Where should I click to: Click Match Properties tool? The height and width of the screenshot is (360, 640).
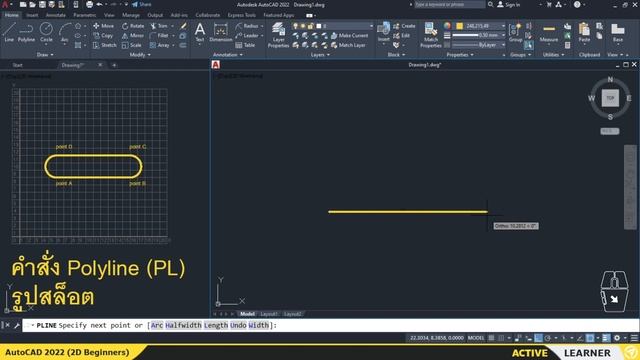[x=431, y=35]
